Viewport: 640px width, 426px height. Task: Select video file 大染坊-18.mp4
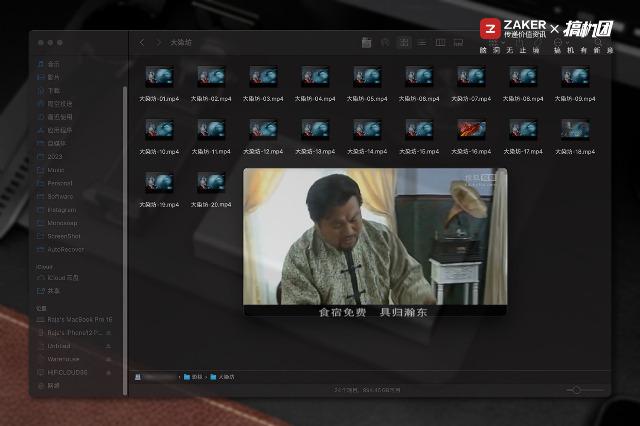click(575, 137)
